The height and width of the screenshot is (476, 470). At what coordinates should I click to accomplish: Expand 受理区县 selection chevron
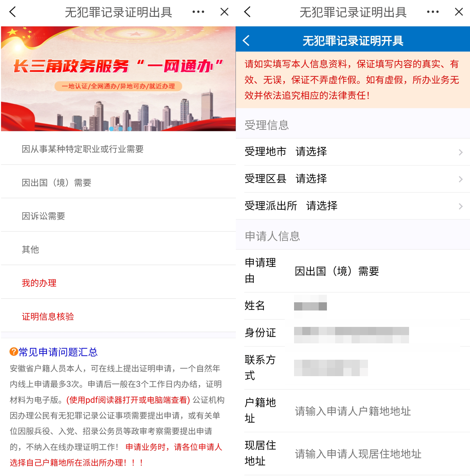pyautogui.click(x=461, y=179)
